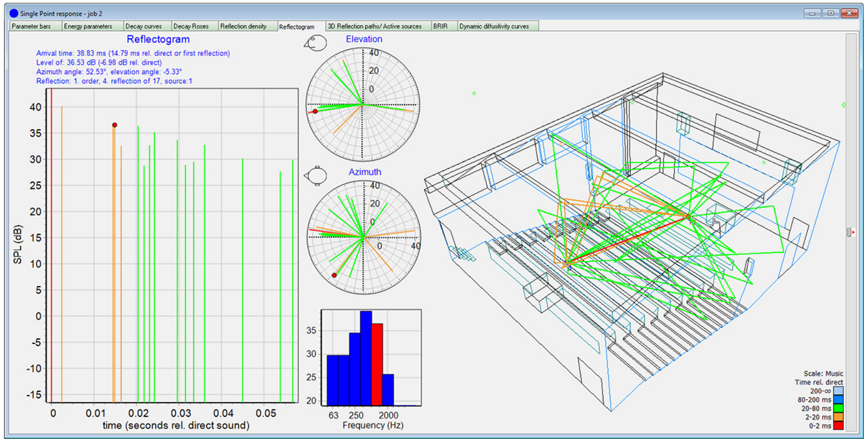868x446 pixels.
Task: Click the red arrow marker on the scrollbar
Action: (853, 232)
